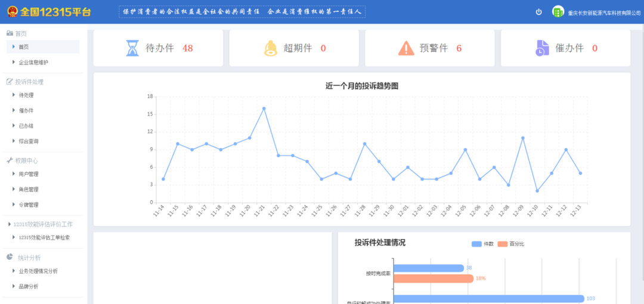Click the hourglass icon for 待办件

pyautogui.click(x=132, y=48)
